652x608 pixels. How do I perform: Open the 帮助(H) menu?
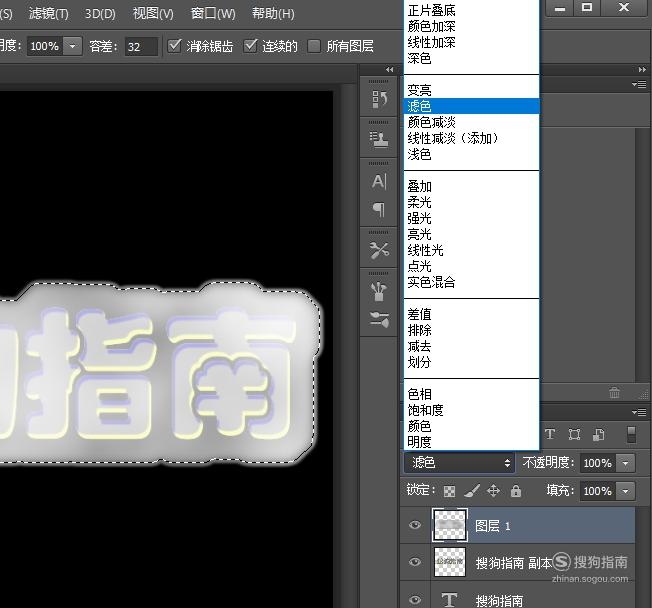pyautogui.click(x=273, y=14)
